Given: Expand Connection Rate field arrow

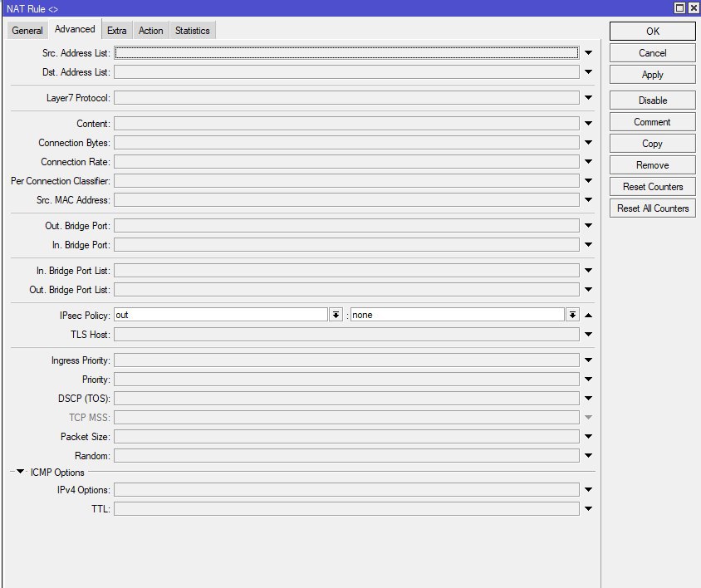Looking at the screenshot, I should pyautogui.click(x=588, y=161).
